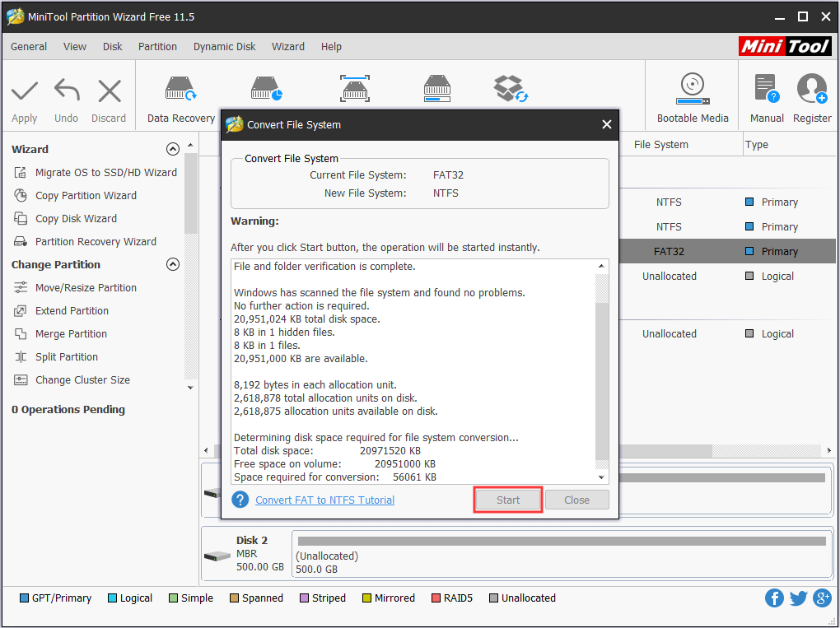The width and height of the screenshot is (840, 628).
Task: Click the Disk 2 drive icon
Action: pyautogui.click(x=217, y=556)
